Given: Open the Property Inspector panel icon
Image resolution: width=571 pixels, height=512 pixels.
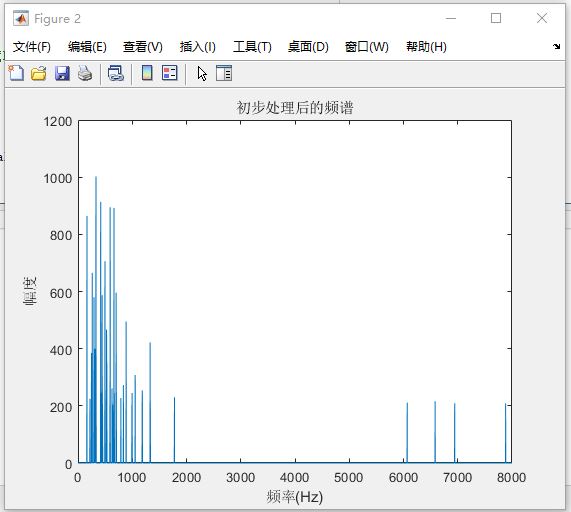Looking at the screenshot, I should pos(224,72).
